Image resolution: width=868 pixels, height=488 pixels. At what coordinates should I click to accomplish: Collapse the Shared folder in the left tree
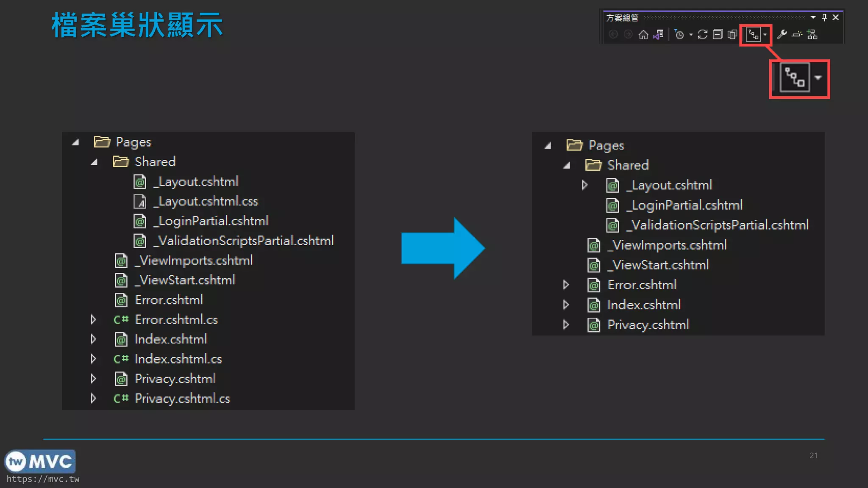pos(95,162)
